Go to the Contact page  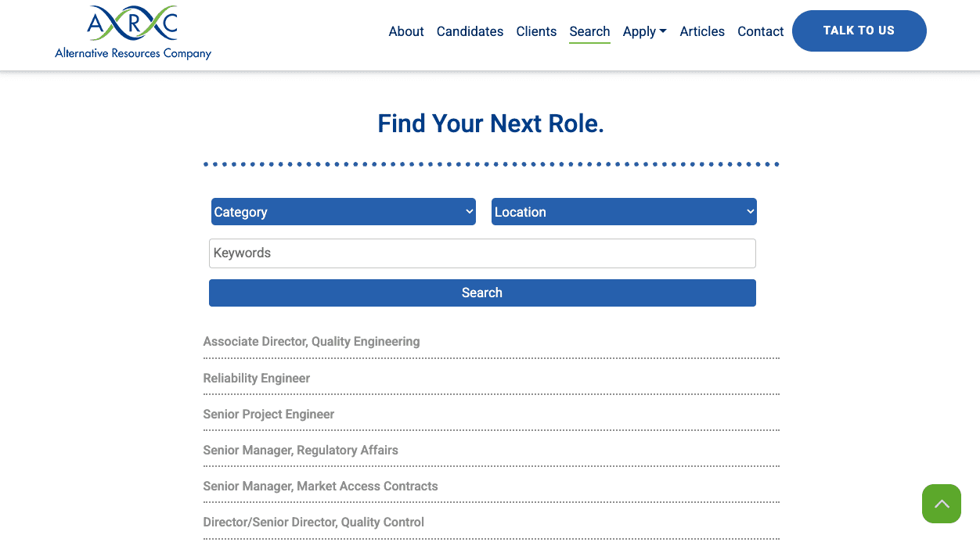(760, 31)
